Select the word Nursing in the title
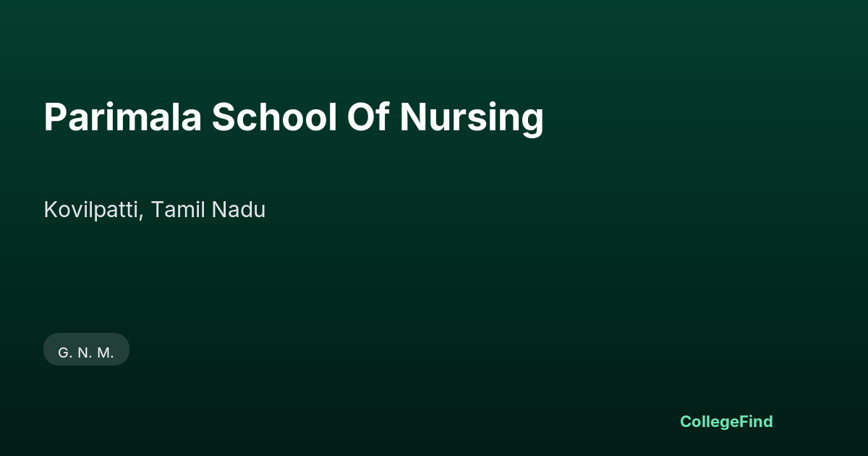868x456 pixels. point(472,119)
